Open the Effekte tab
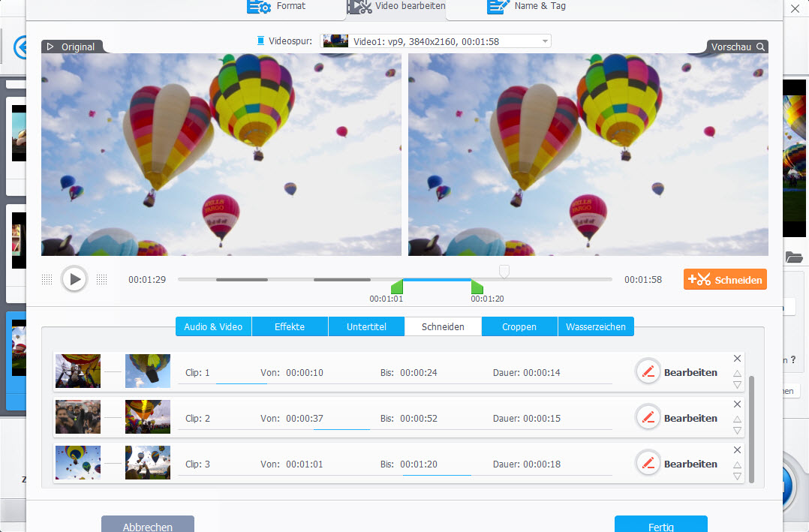The width and height of the screenshot is (809, 532). pos(290,326)
